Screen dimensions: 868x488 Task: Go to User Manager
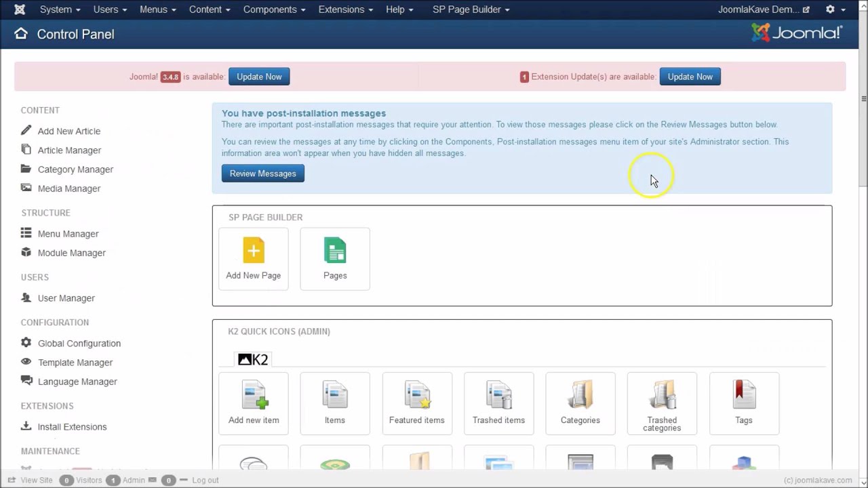(66, 298)
